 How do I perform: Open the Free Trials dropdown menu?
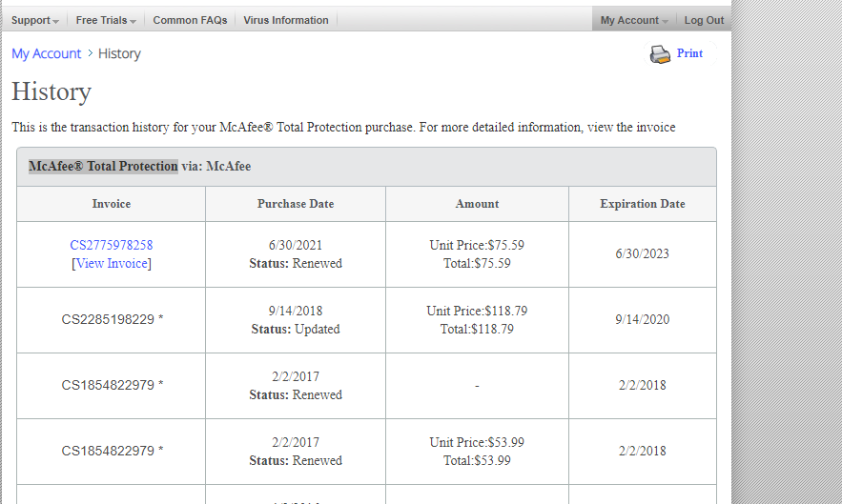[106, 20]
